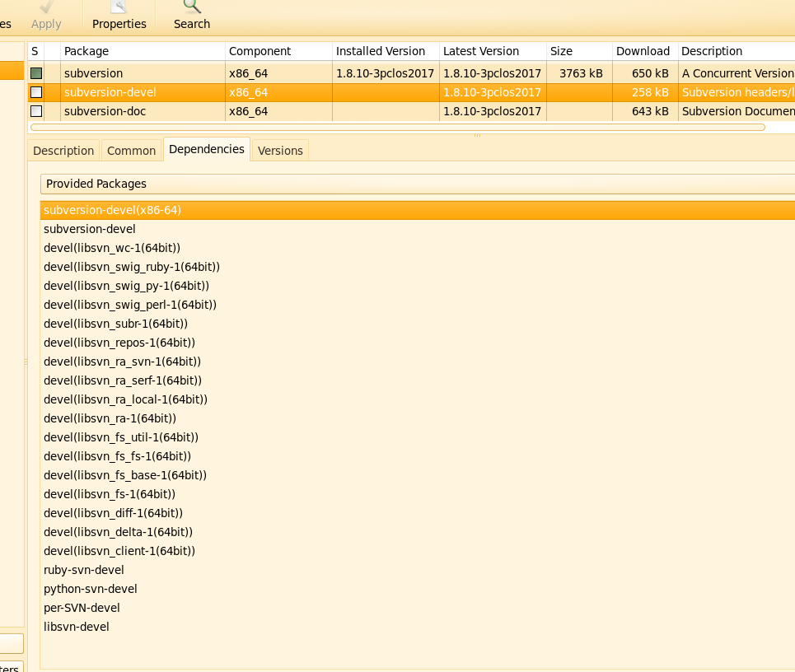Switch to the Common tab
This screenshot has height=672, width=795.
coord(131,151)
